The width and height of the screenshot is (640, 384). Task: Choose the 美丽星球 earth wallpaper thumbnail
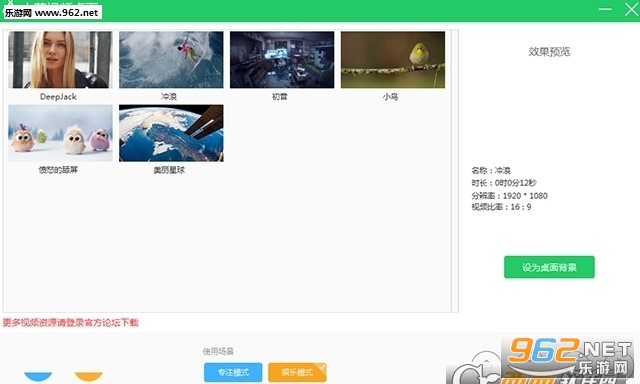(171, 133)
